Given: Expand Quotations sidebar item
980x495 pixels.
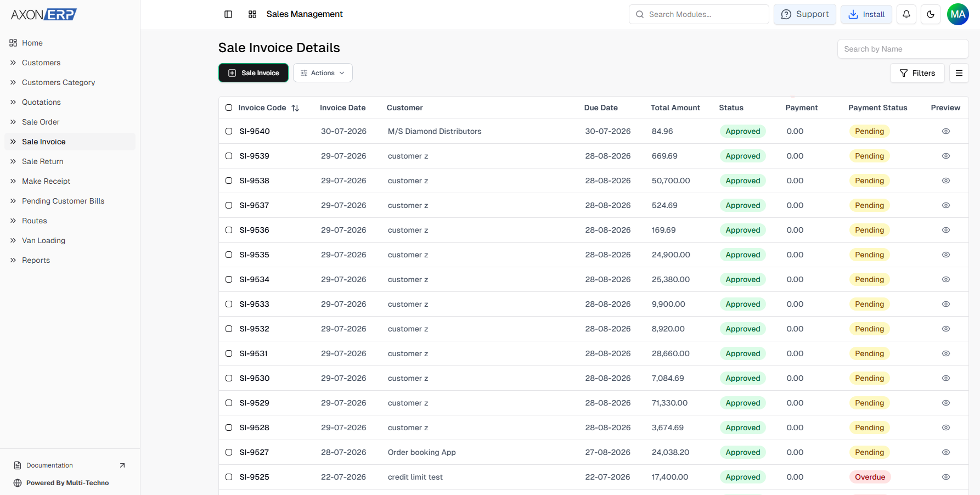Looking at the screenshot, I should point(70,102).
